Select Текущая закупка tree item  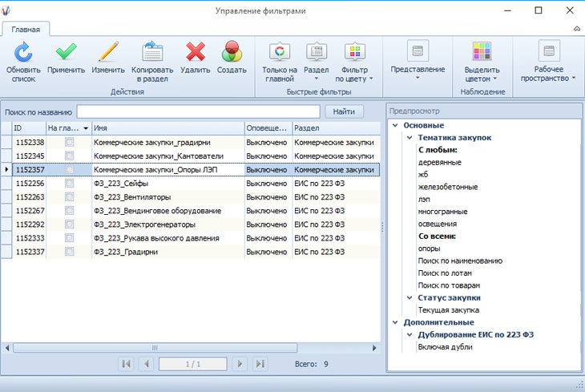click(449, 310)
